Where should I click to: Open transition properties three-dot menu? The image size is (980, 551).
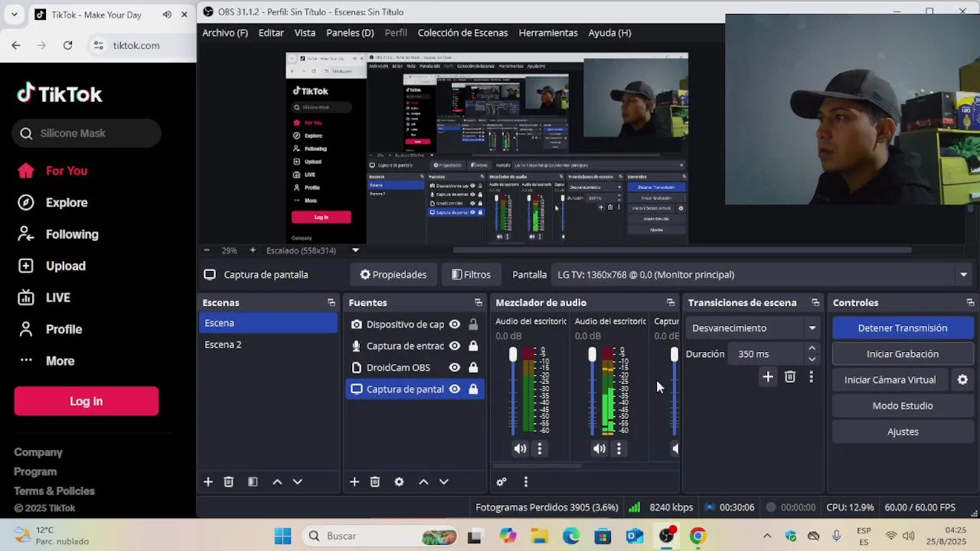tap(811, 377)
